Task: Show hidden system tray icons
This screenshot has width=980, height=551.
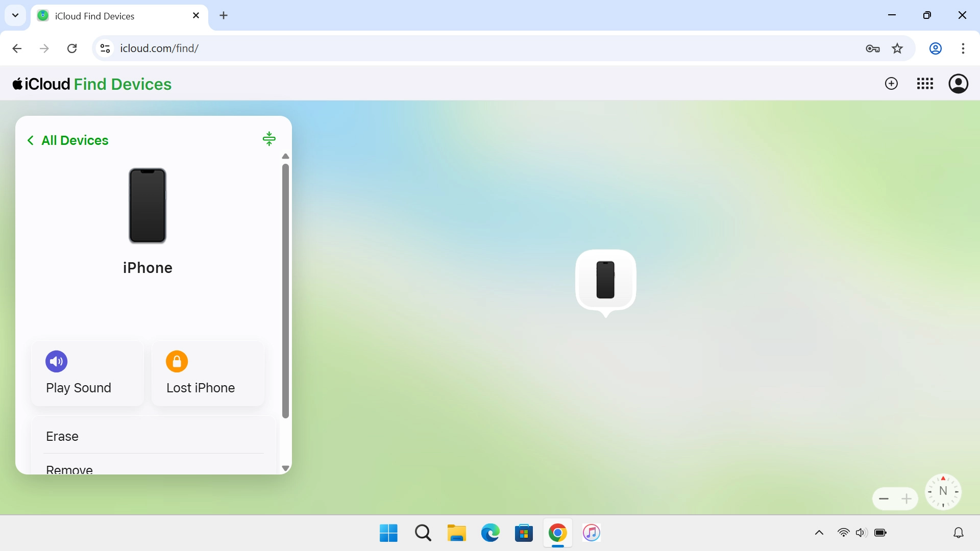Action: tap(819, 533)
